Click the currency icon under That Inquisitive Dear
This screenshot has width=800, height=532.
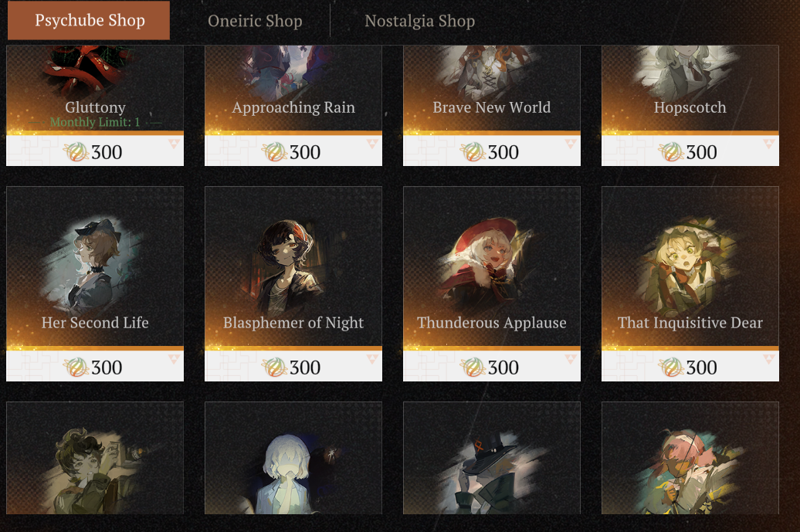point(670,368)
